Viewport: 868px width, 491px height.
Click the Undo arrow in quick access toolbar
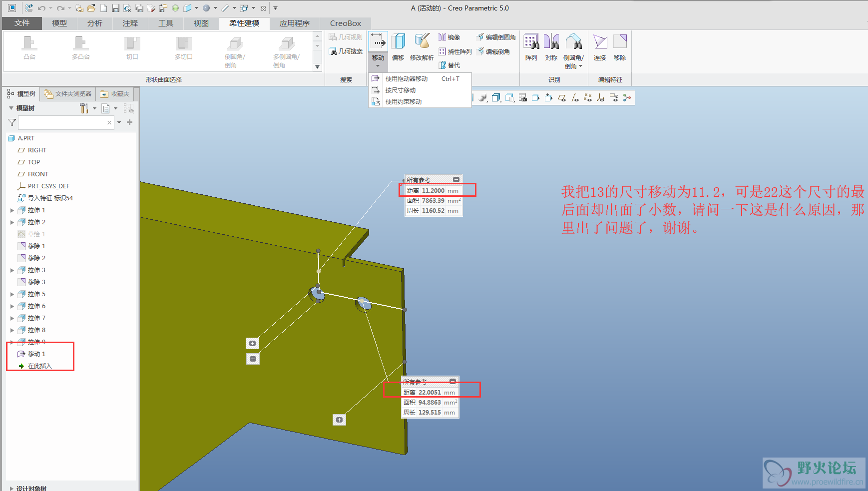(41, 8)
